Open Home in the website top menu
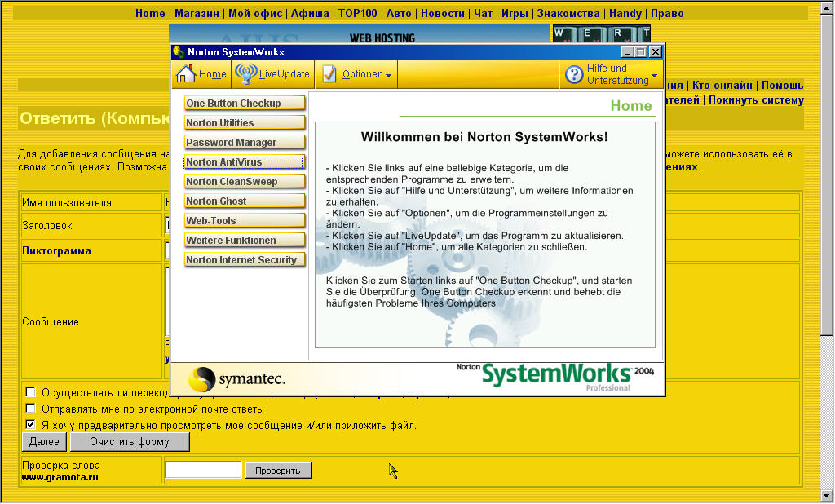Viewport: 835px width, 504px height. (x=150, y=13)
